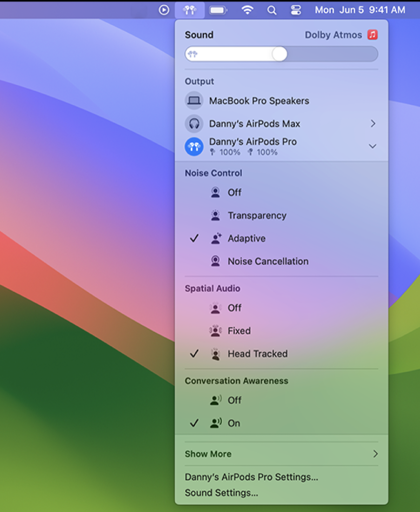420x512 pixels.
Task: Expand Danny's AirPods Max options chevron
Action: point(373,123)
